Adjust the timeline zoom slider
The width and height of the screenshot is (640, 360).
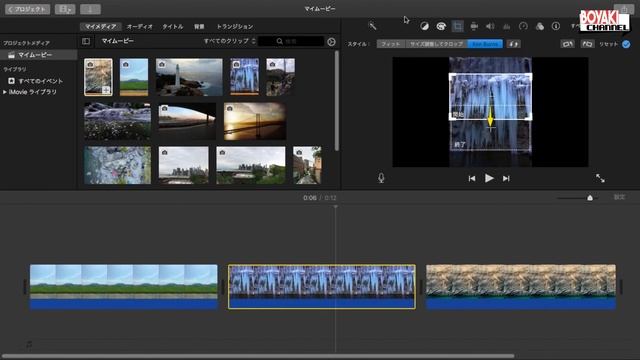(x=590, y=198)
